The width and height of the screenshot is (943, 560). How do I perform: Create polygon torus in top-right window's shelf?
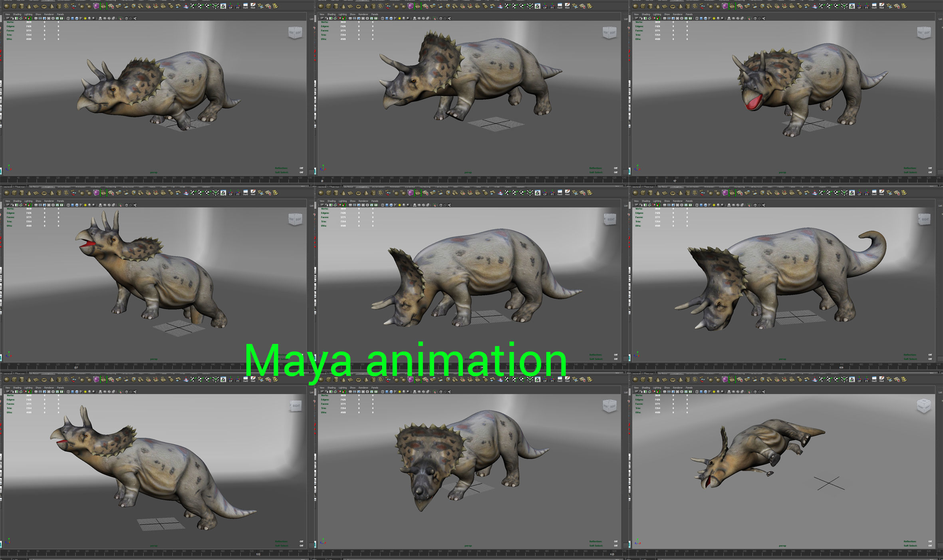(x=673, y=6)
